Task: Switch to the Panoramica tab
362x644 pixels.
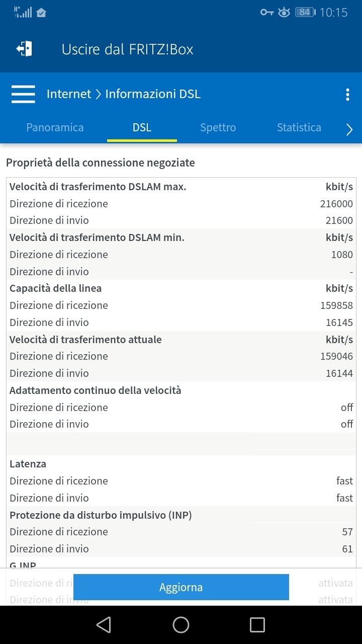Action: (x=55, y=128)
